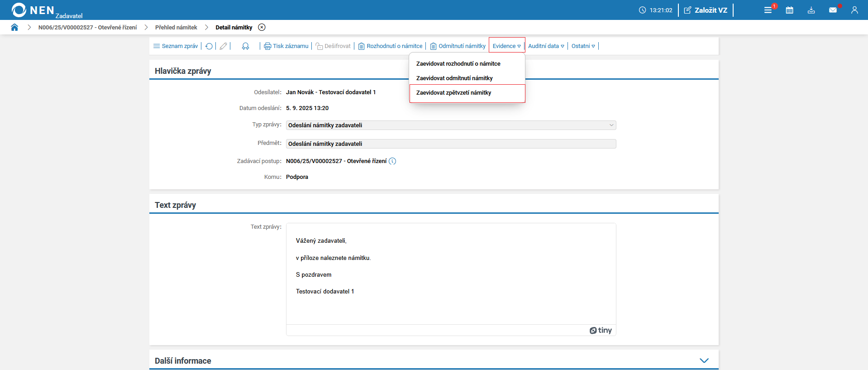Open the Typ zprávy dropdown

point(451,125)
